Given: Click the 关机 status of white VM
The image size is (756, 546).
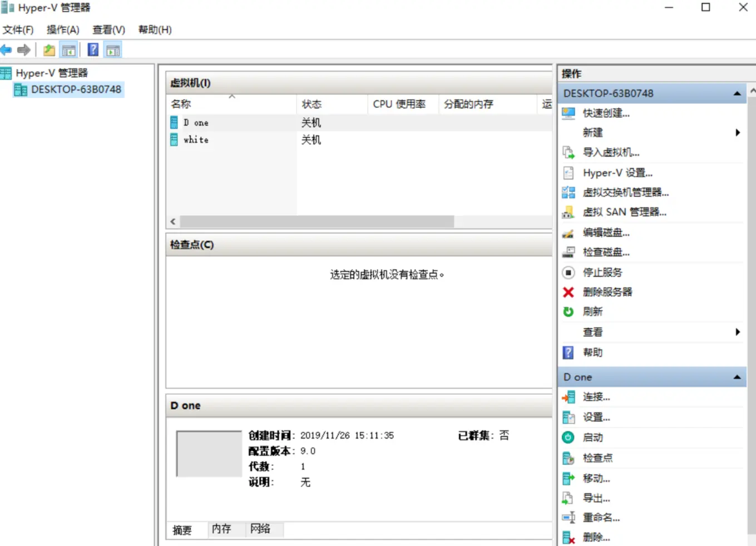Looking at the screenshot, I should point(311,140).
